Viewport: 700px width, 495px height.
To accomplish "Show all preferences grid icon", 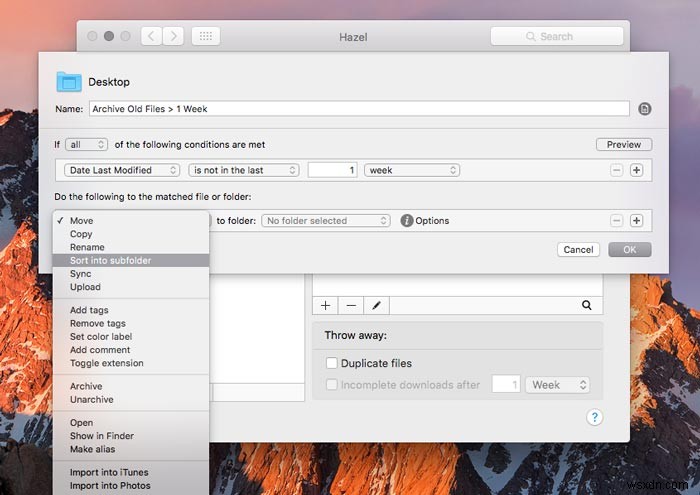I will [206, 36].
